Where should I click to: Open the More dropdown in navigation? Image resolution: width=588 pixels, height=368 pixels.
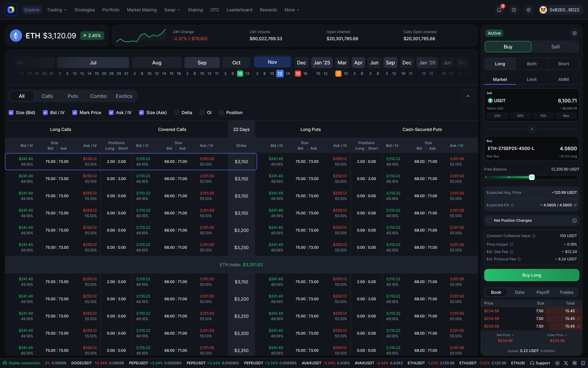292,10
